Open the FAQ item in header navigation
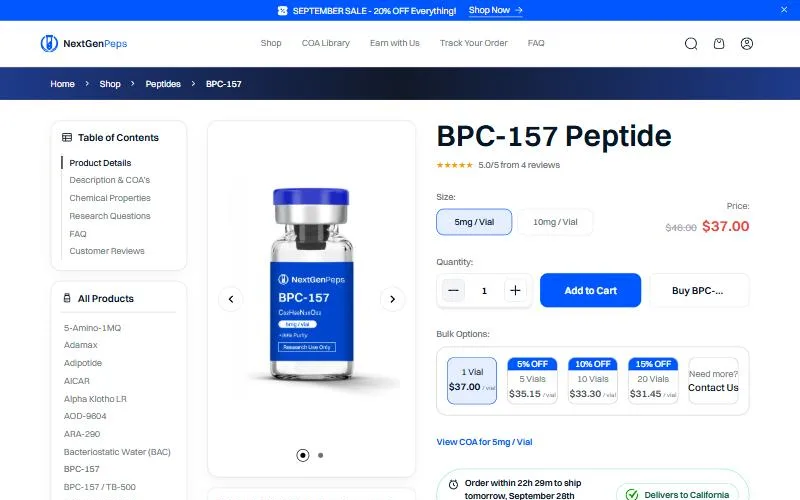The width and height of the screenshot is (800, 500). (536, 43)
